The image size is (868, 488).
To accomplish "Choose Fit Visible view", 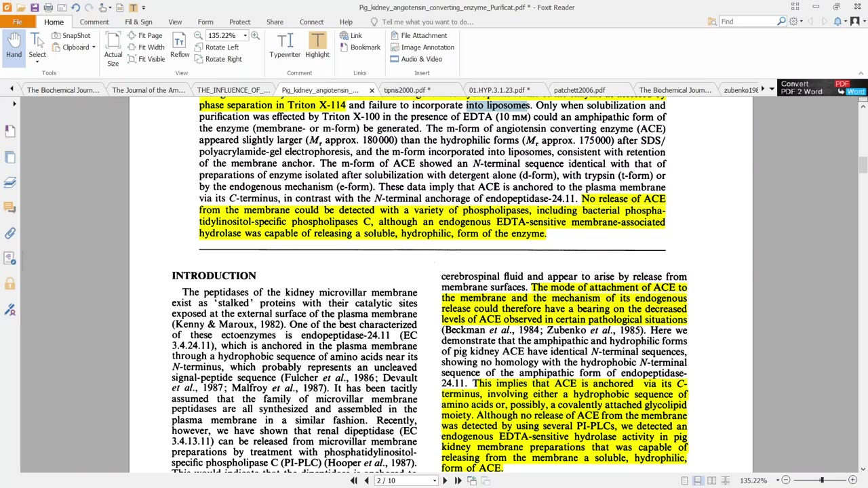I will click(x=145, y=59).
